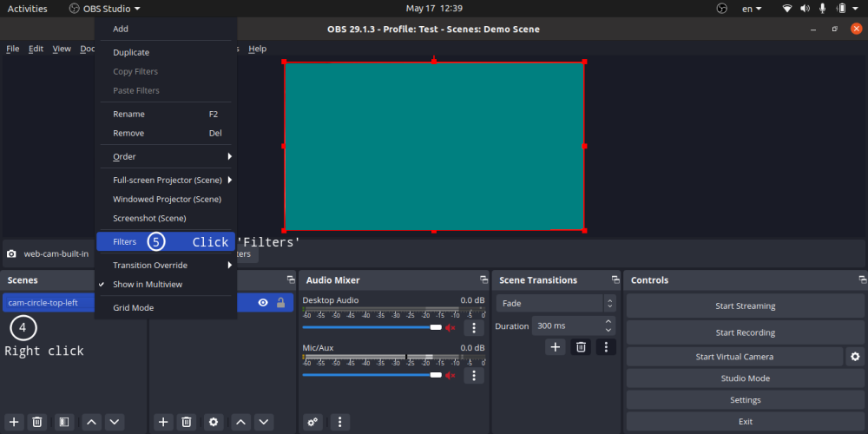This screenshot has width=868, height=434.
Task: Toggle the lock on the selected source
Action: pos(280,303)
